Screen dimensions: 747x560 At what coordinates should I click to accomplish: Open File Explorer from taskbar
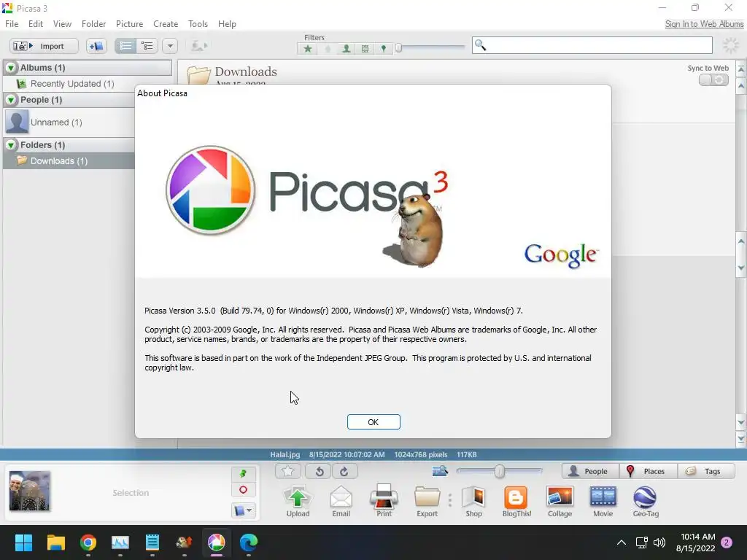(x=55, y=542)
